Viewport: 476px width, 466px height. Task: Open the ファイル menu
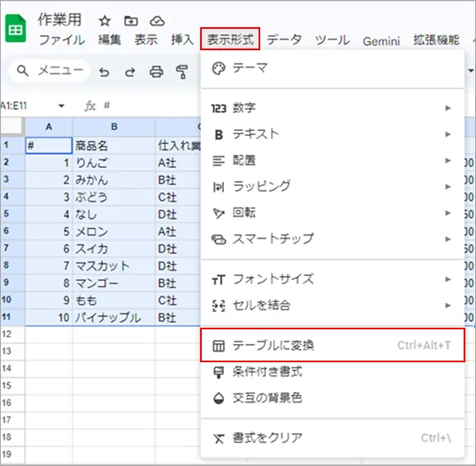(62, 40)
